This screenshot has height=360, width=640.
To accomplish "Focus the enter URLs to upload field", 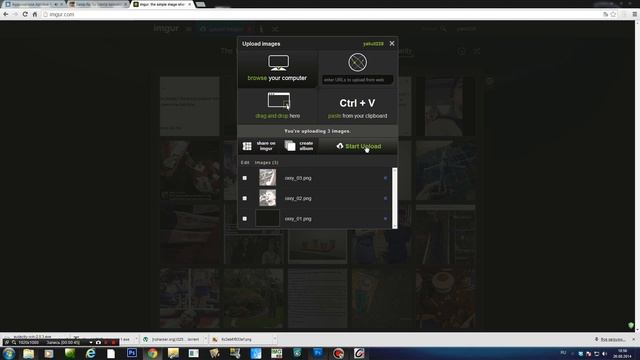I will 358,80.
